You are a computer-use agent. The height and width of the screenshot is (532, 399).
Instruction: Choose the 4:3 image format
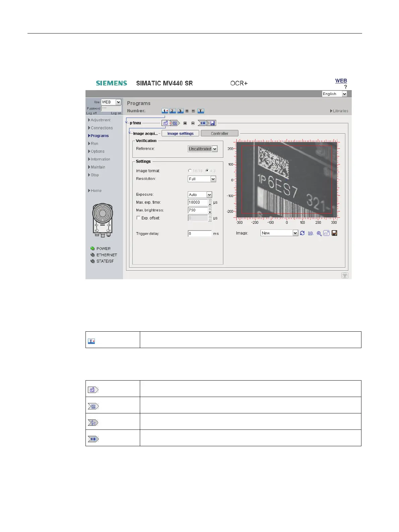207,171
